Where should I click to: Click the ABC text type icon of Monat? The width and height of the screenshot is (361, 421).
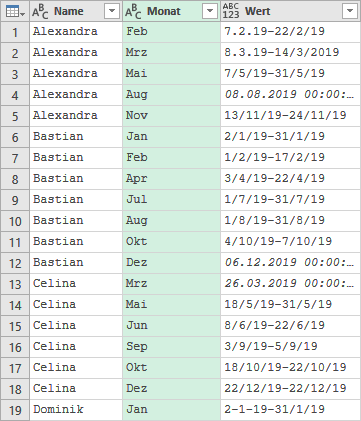(x=133, y=12)
